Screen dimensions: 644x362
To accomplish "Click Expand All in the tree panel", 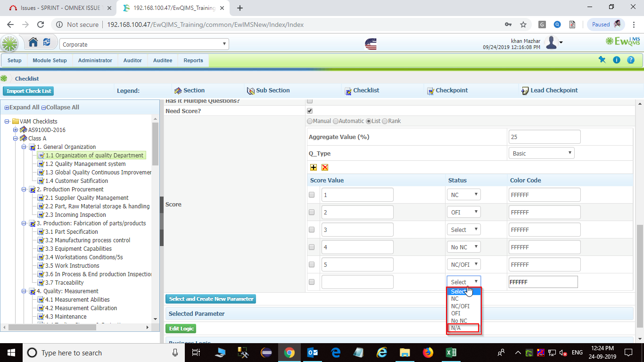I will pyautogui.click(x=22, y=107).
